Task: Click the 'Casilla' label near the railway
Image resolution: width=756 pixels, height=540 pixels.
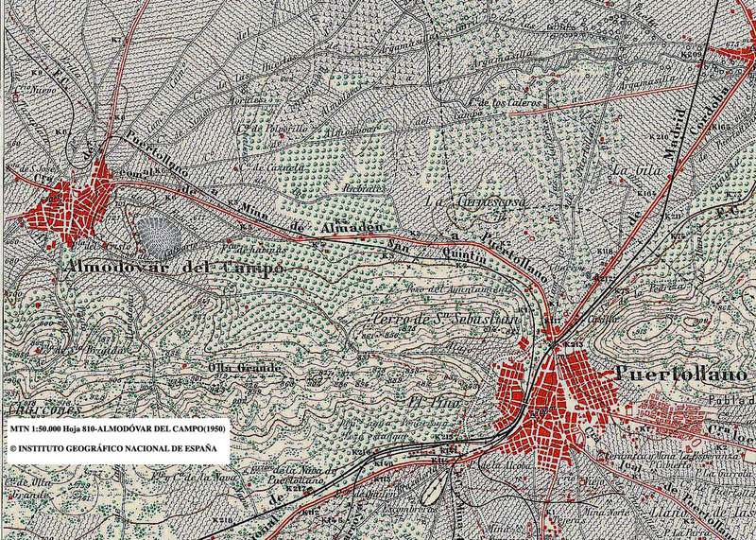Action: (x=602, y=319)
